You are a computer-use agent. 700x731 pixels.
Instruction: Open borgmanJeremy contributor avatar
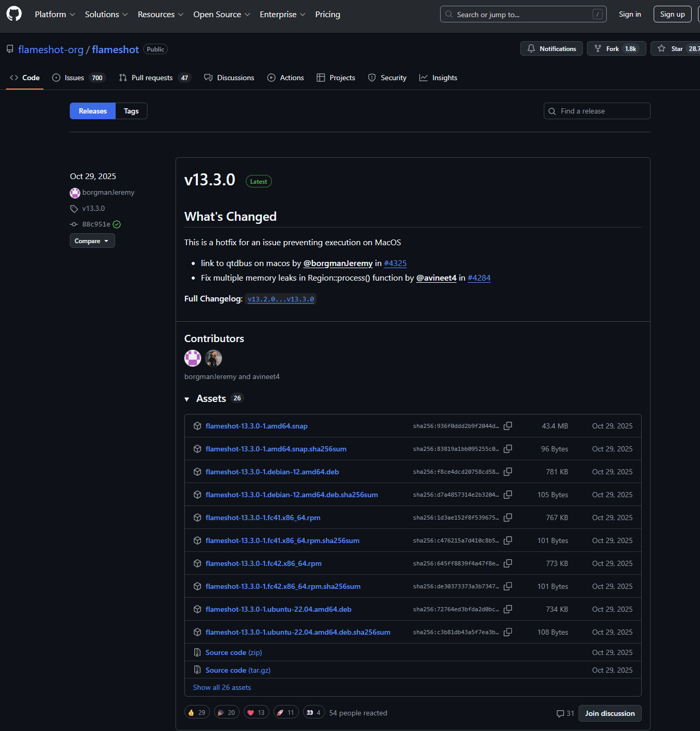(x=193, y=358)
